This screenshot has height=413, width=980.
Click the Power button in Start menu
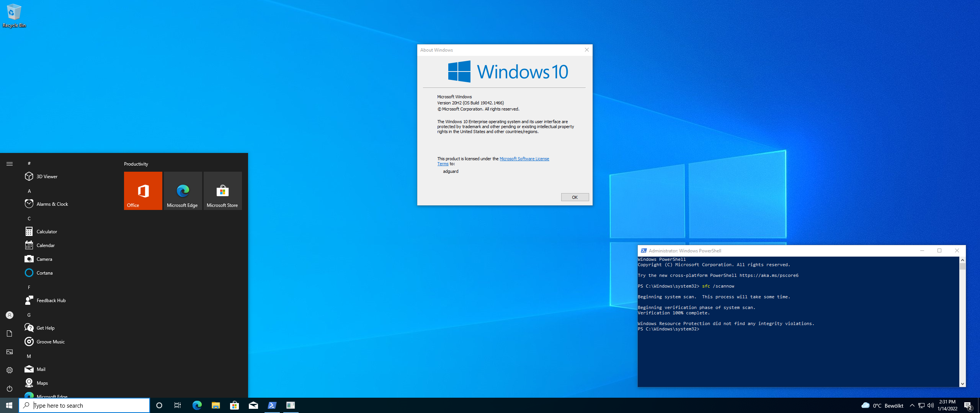click(x=10, y=389)
